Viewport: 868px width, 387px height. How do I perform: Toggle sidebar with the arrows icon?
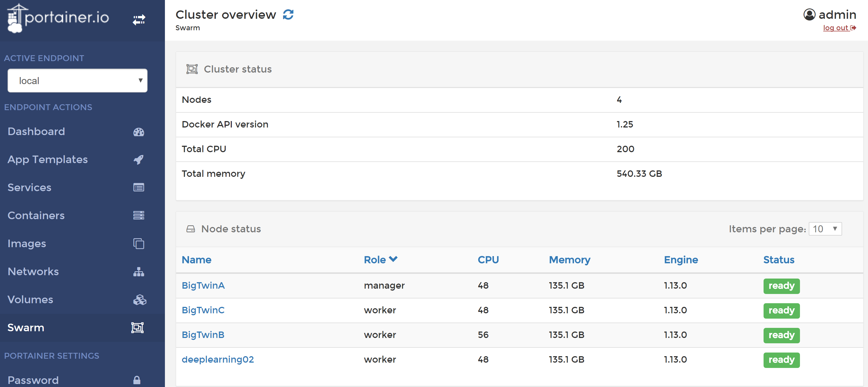pos(139,20)
